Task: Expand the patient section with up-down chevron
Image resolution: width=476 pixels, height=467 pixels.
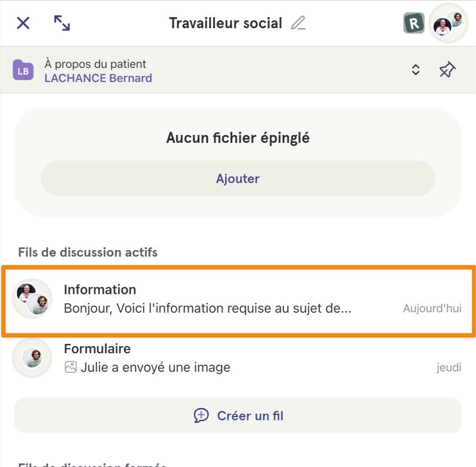Action: point(416,70)
